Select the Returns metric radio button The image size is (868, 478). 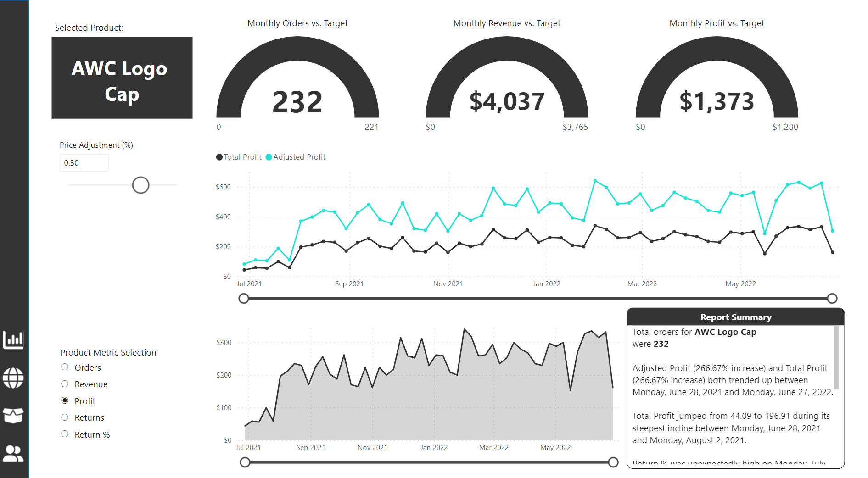[x=65, y=417]
